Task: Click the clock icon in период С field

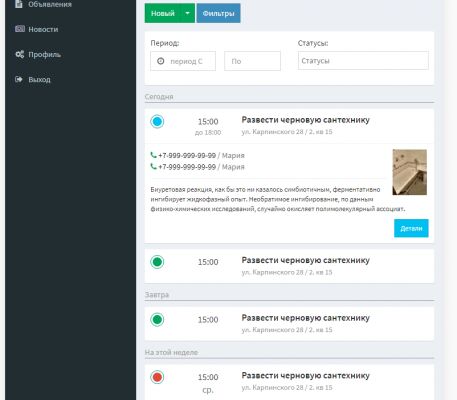Action: pyautogui.click(x=161, y=61)
